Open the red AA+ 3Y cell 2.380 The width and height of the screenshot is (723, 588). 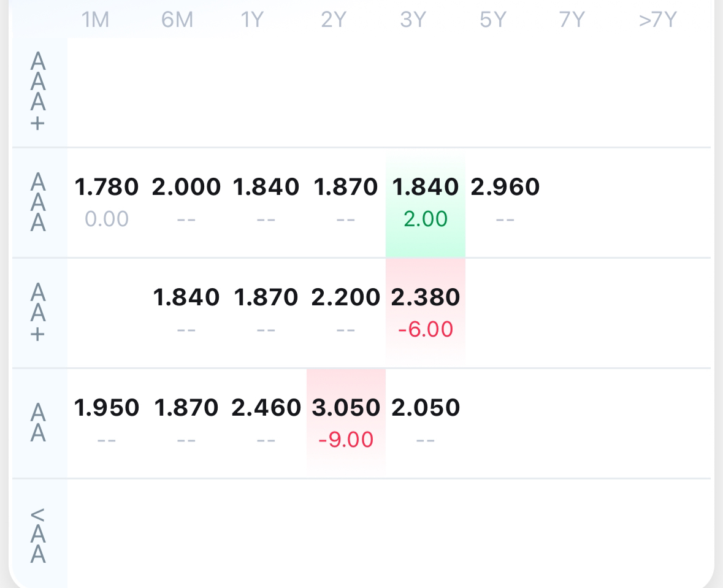426,311
